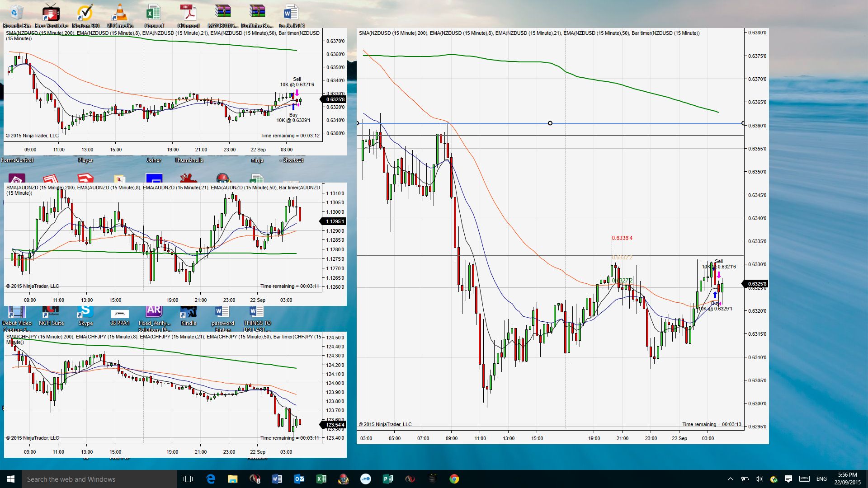Open Norton 360 desktop shortcut

click(x=85, y=14)
